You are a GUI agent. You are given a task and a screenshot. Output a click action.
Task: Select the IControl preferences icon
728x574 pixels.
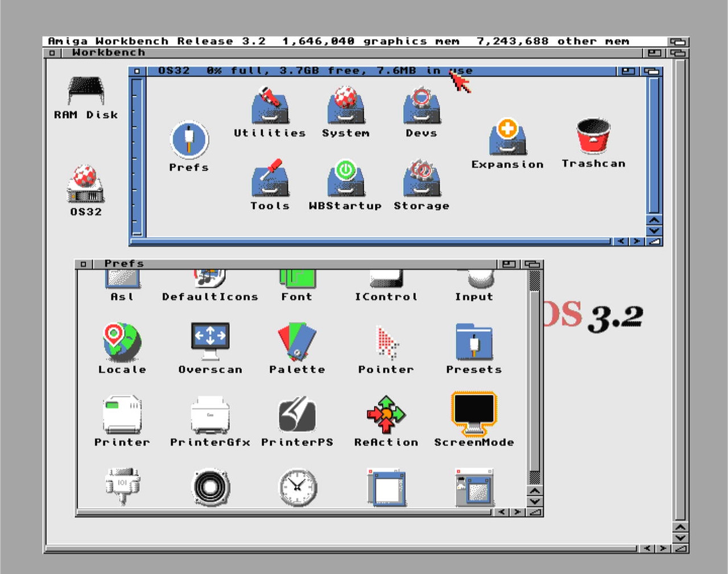(386, 279)
